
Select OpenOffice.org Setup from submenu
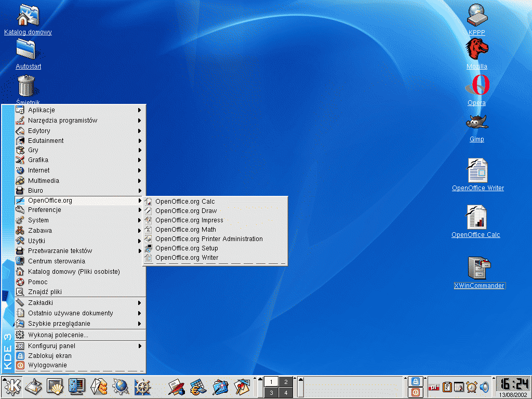tap(215, 248)
